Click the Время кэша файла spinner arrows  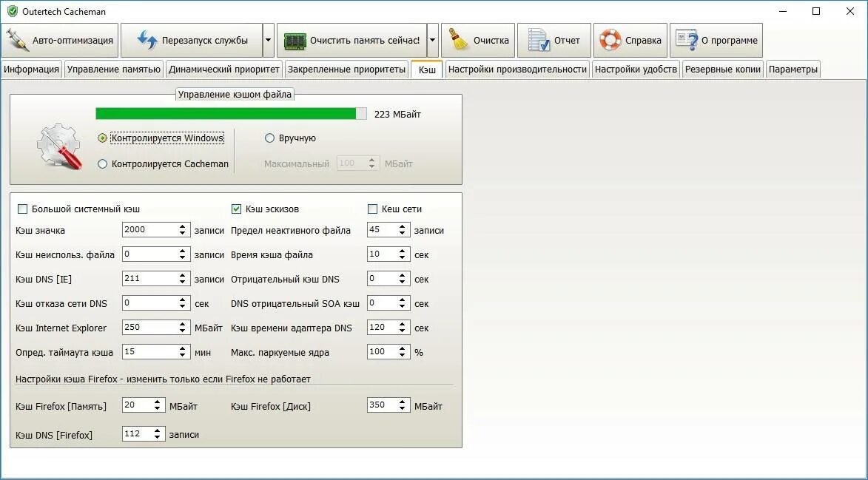coord(403,254)
